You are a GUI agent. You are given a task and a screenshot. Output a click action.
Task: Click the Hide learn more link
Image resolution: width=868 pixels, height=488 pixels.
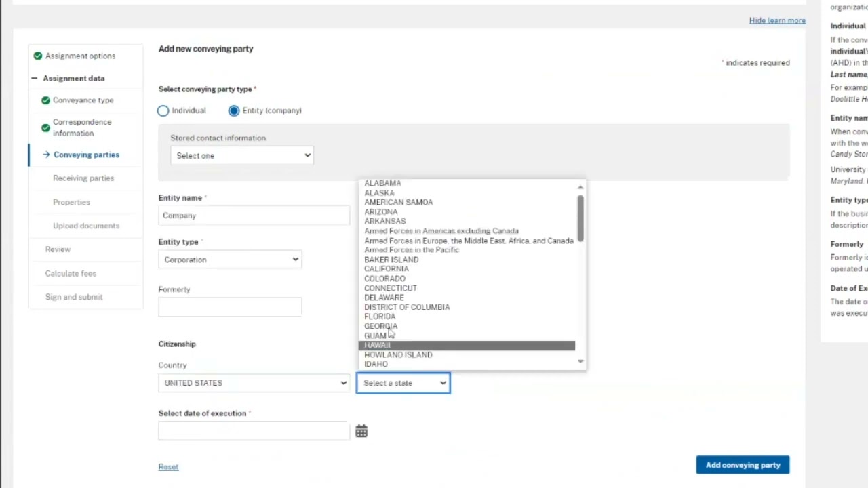pos(777,20)
